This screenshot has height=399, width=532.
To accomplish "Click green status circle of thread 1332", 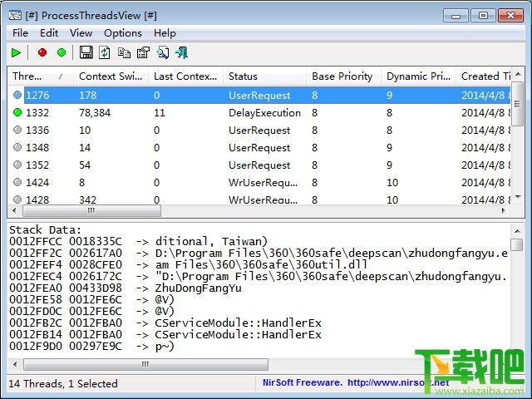I will point(17,112).
